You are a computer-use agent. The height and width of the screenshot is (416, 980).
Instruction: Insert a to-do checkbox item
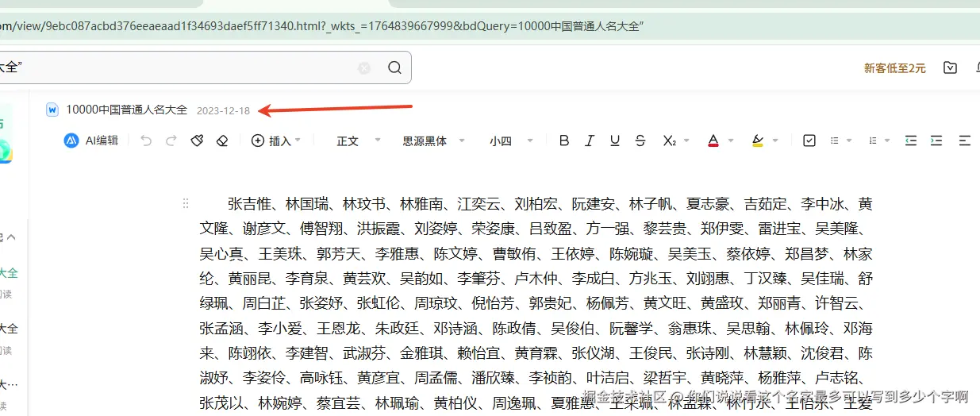click(809, 141)
